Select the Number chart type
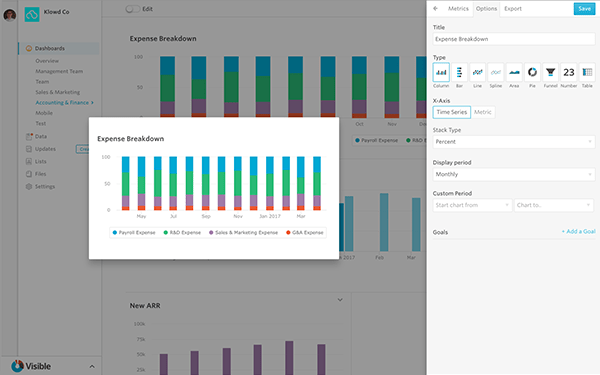This screenshot has width=600, height=375. 569,72
